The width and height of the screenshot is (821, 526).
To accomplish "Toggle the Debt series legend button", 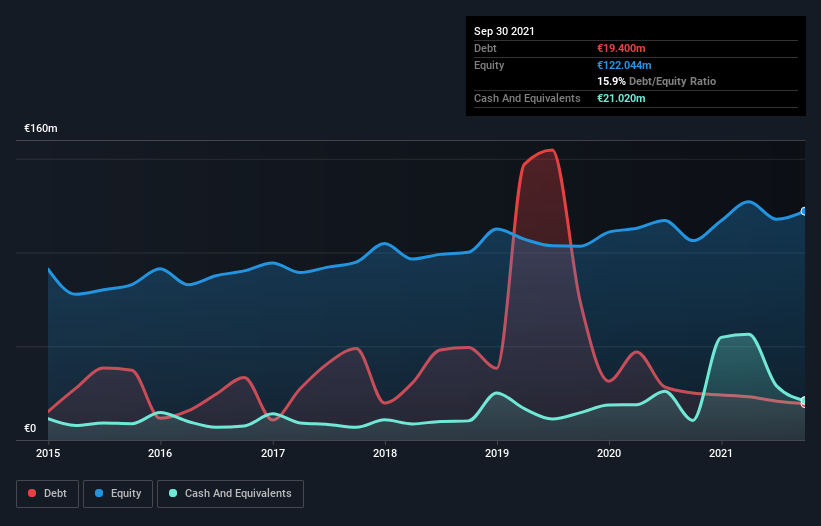I will pos(47,494).
